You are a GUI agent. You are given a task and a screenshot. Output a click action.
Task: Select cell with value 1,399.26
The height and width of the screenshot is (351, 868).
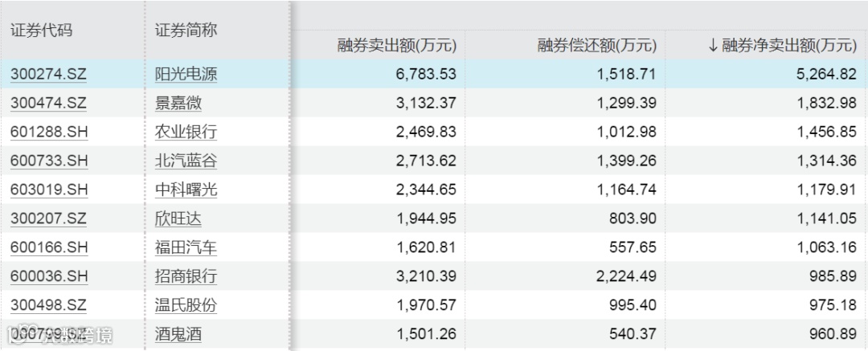625,161
